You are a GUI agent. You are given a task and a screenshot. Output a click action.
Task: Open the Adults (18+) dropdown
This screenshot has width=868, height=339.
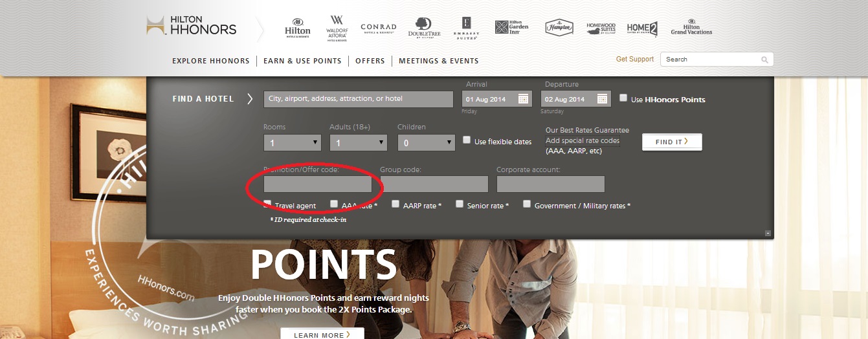358,142
